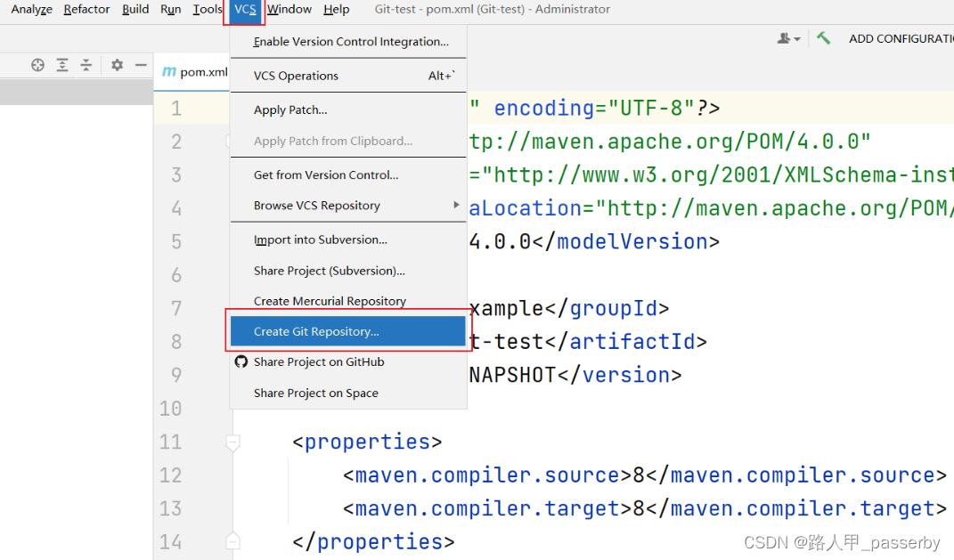This screenshot has height=560, width=954.
Task: Select Create Mercurial Repository
Action: click(348, 301)
